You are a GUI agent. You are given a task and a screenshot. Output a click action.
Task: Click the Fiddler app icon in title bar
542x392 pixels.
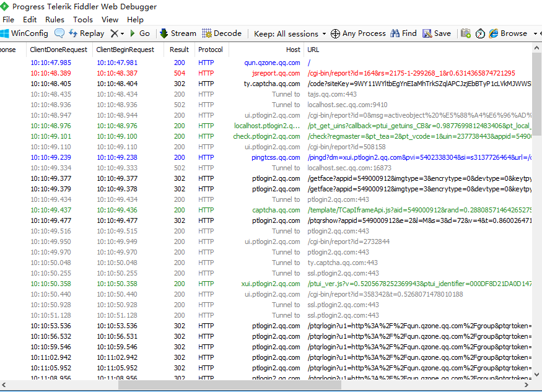[x=4, y=6]
